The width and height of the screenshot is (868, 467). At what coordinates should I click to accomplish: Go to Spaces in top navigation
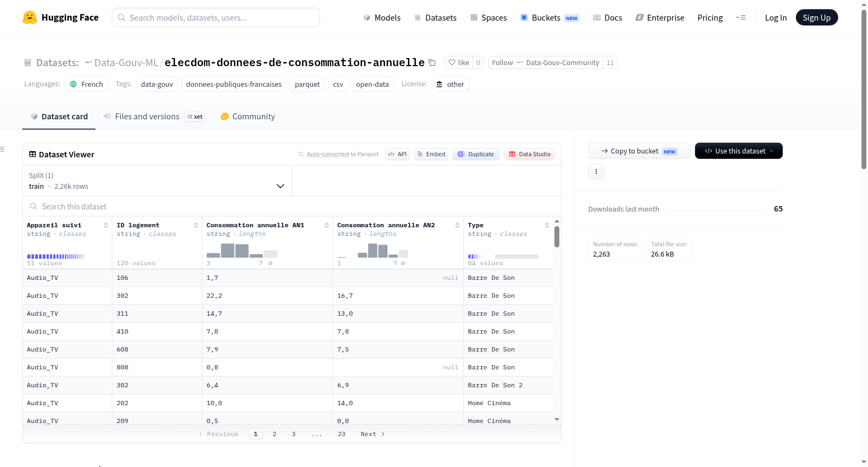488,17
